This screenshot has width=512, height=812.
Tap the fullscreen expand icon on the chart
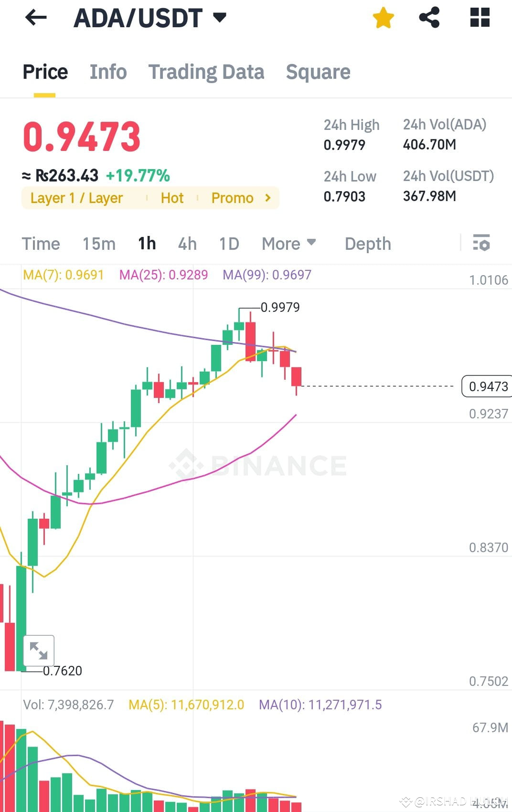40,650
